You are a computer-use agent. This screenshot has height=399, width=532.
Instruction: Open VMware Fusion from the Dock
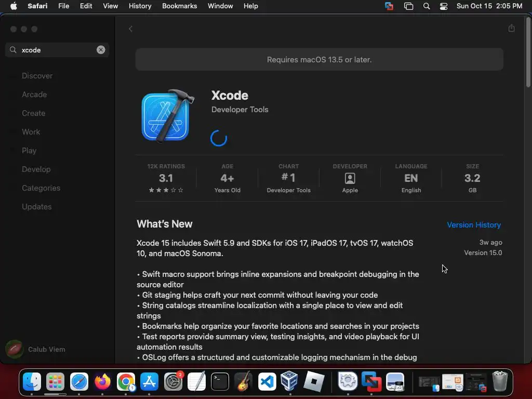pos(371,382)
